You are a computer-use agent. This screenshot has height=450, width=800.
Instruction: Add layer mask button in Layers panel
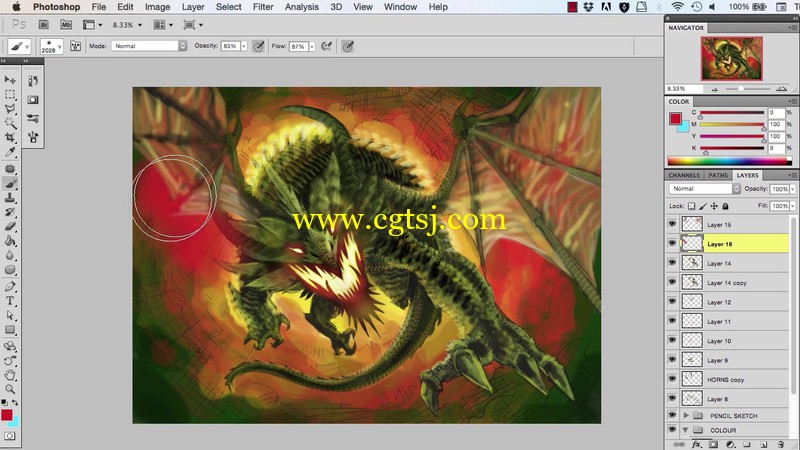pos(713,444)
